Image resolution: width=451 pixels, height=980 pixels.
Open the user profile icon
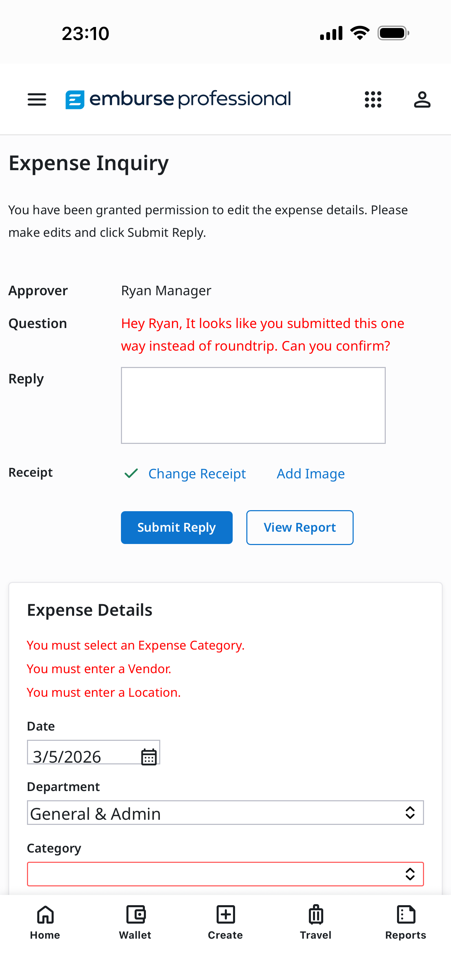(423, 99)
